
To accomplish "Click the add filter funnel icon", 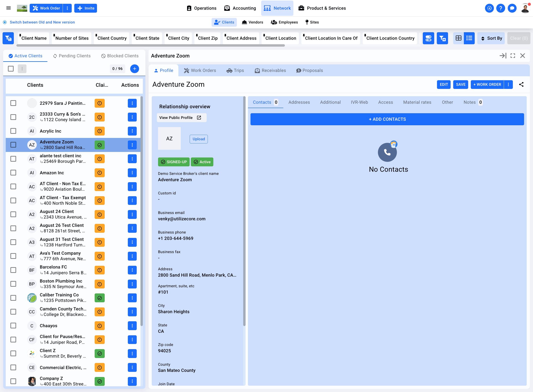I will coord(442,38).
